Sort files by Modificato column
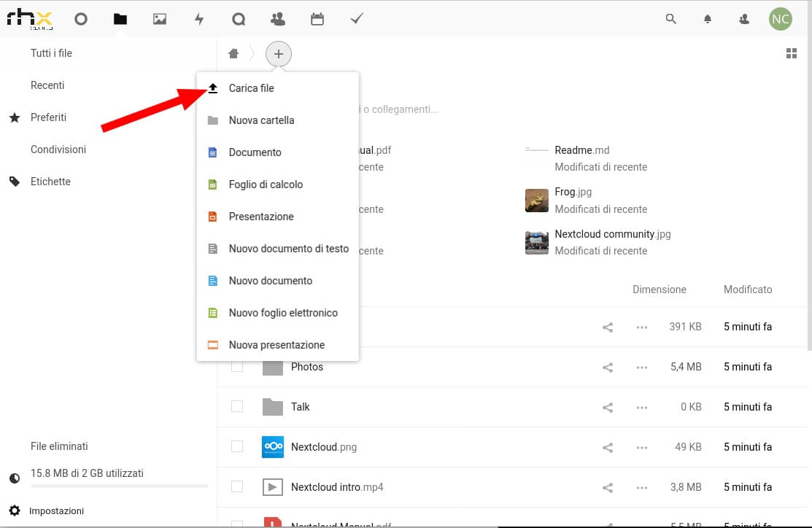 tap(748, 290)
